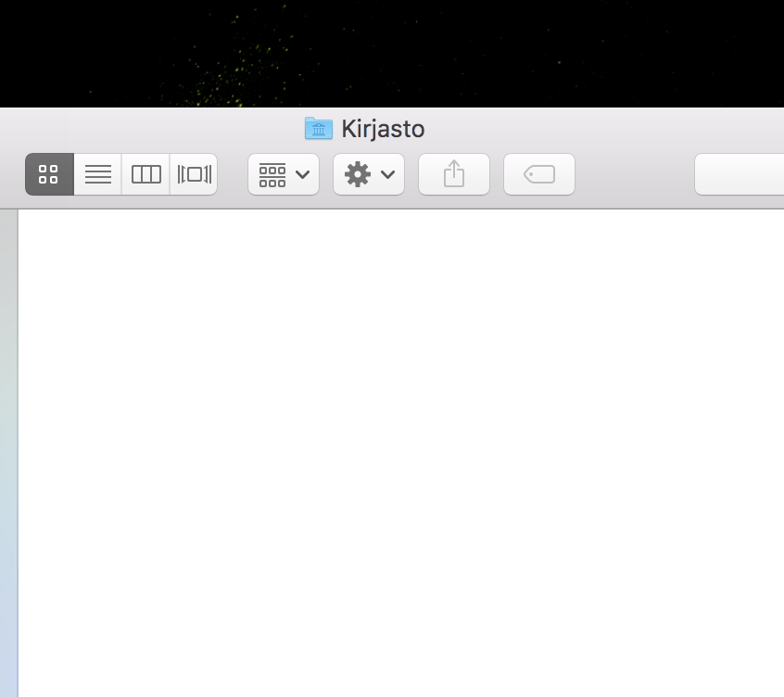Click the Edit Tags button
Image resolution: width=784 pixels, height=697 pixels.
click(x=539, y=174)
